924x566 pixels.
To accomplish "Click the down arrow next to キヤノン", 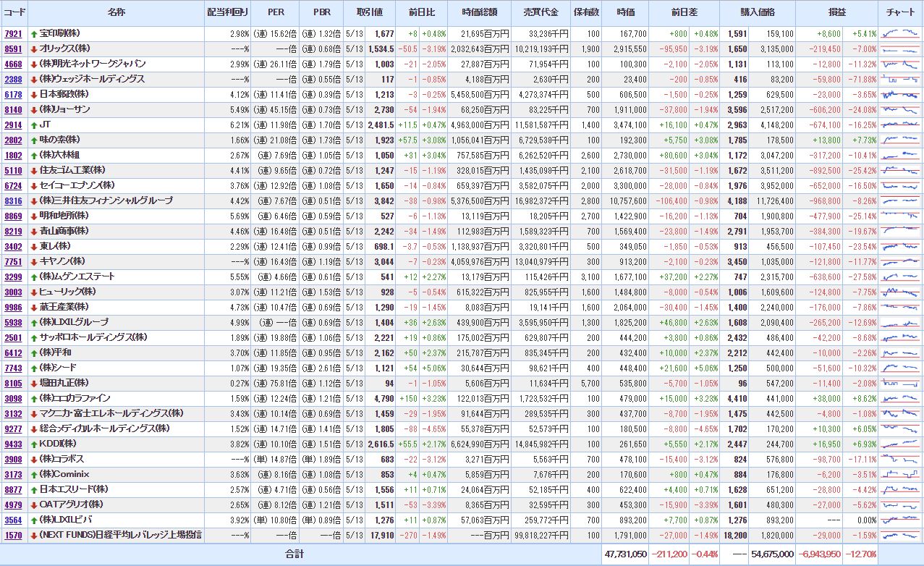I will (34, 261).
